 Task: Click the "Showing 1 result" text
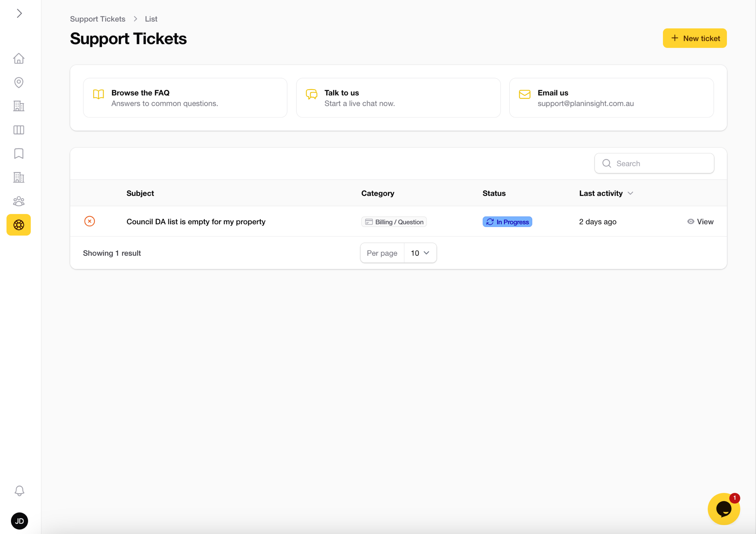point(112,253)
